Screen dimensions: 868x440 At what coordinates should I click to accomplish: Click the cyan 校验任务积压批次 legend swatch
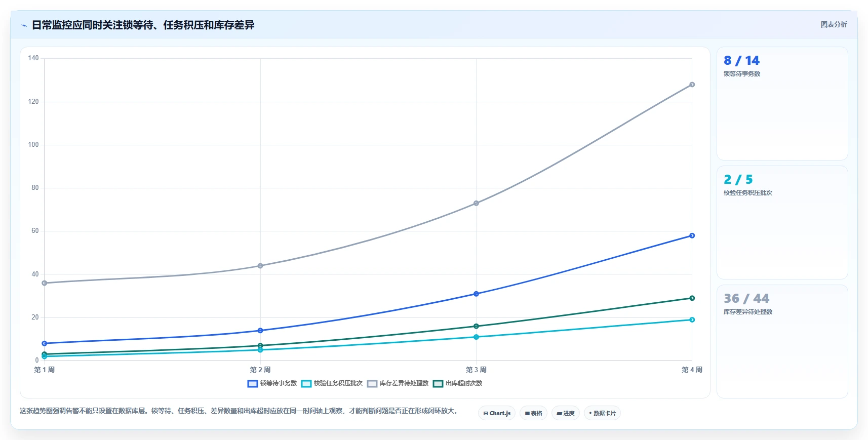[306, 383]
